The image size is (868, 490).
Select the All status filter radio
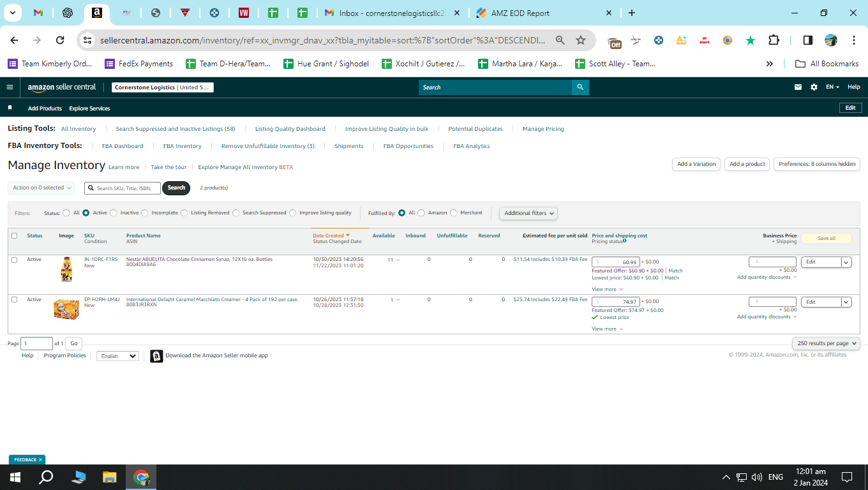tap(66, 213)
